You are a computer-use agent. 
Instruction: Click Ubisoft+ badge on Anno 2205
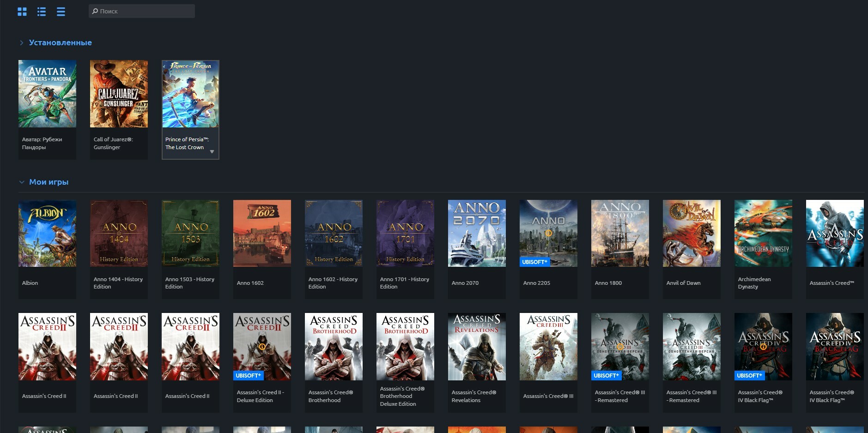coord(534,262)
